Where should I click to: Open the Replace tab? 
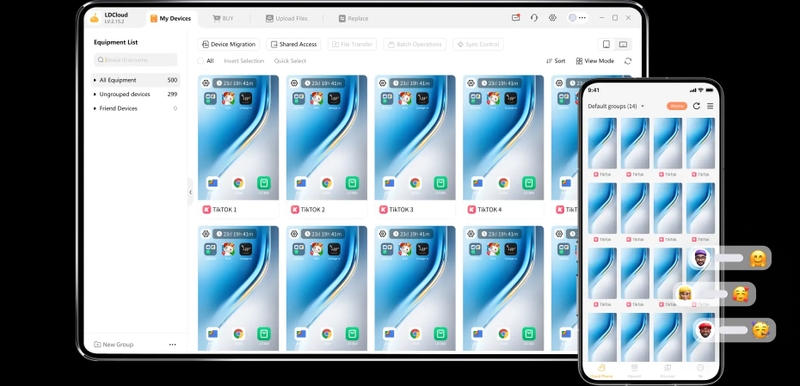[353, 18]
